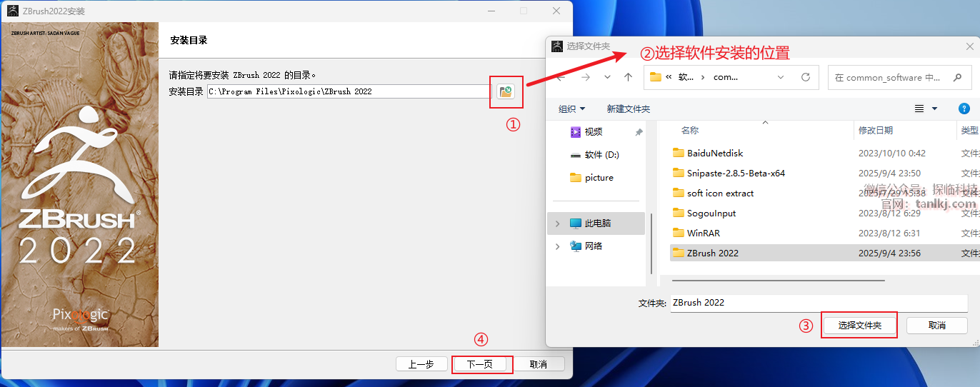Image resolution: width=980 pixels, height=387 pixels.
Task: Open the view options dropdown arrow
Action: [934, 109]
